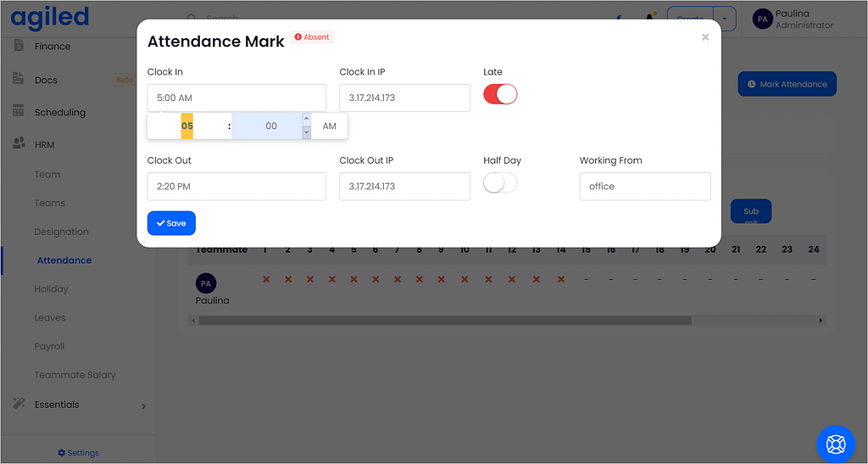Screen dimensions: 868x464
Task: Open the Docs menu item
Action: pyautogui.click(x=46, y=81)
